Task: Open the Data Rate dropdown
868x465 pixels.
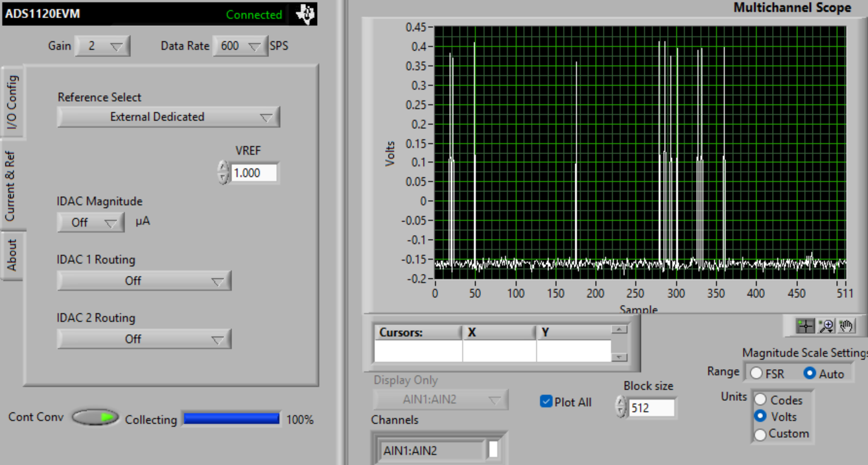Action: click(240, 46)
